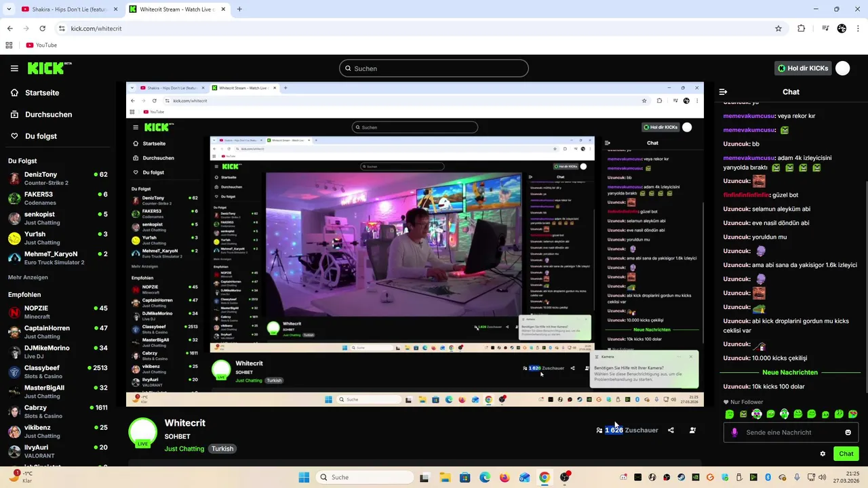Image resolution: width=868 pixels, height=488 pixels.
Task: Click the memevakumcusu username on the veya rekor kir message
Action: point(749,116)
